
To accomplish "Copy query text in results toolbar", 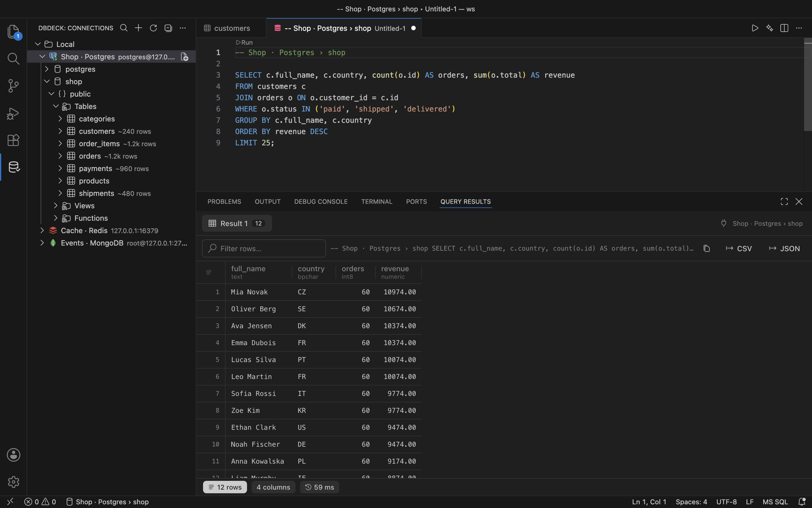I will click(x=707, y=248).
